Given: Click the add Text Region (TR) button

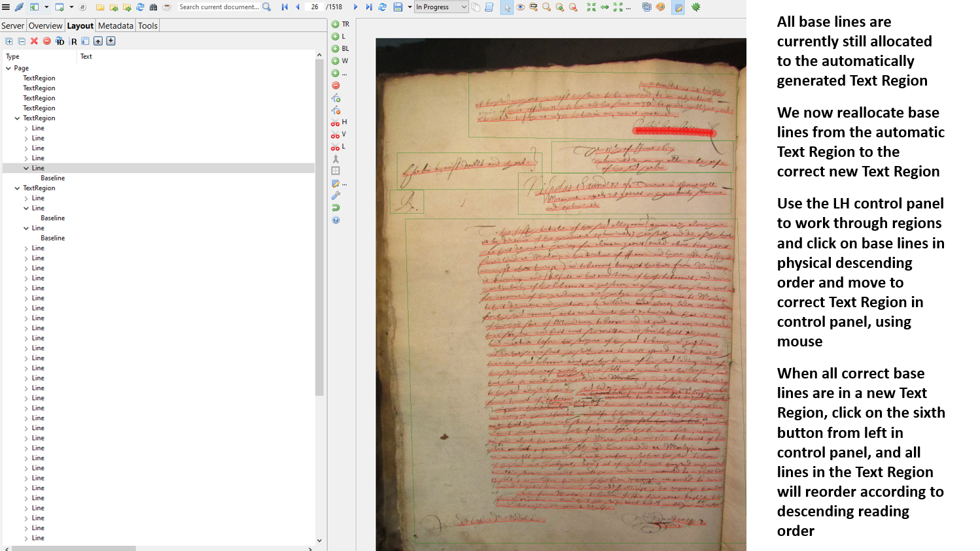Looking at the screenshot, I should click(x=336, y=24).
